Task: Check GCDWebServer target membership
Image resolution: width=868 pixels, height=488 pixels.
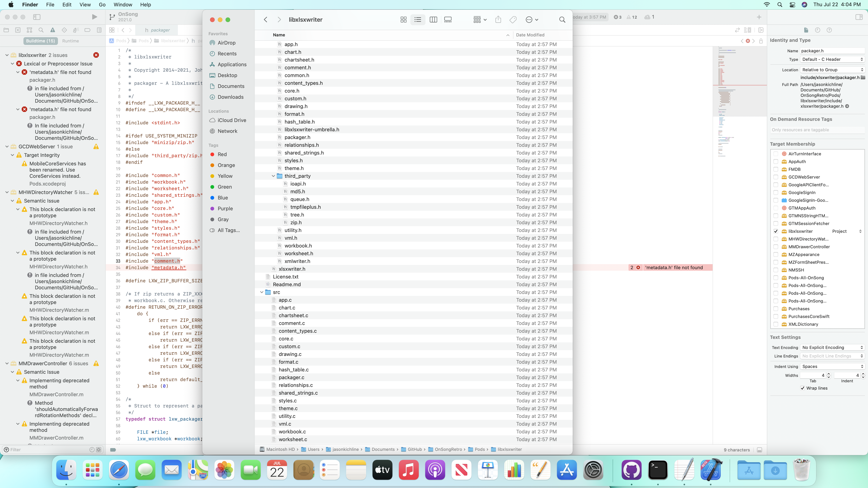Action: click(776, 177)
